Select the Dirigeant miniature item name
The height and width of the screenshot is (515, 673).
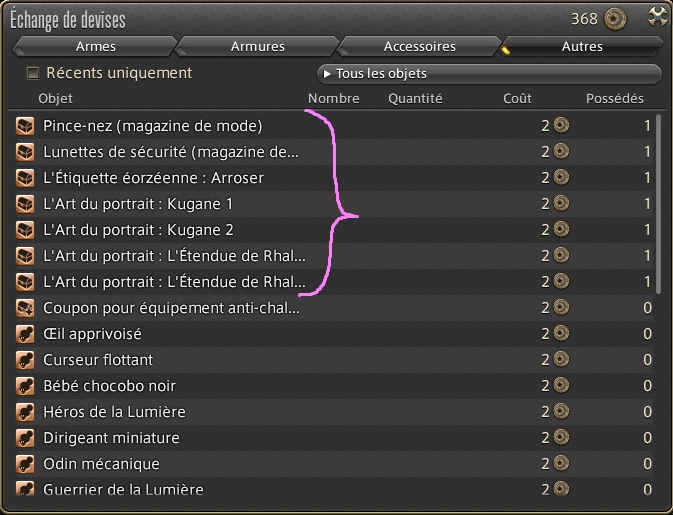coord(112,438)
